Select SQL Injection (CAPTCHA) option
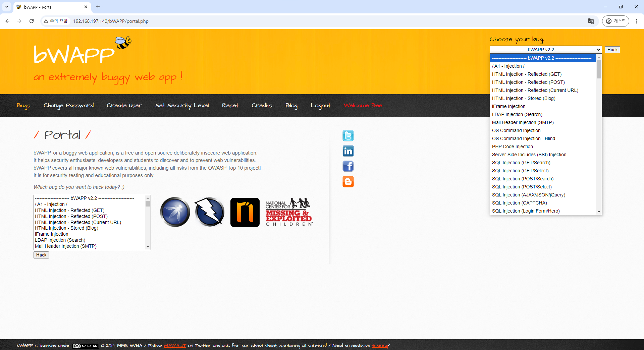Screen dimensions: 644x350 coord(543,203)
